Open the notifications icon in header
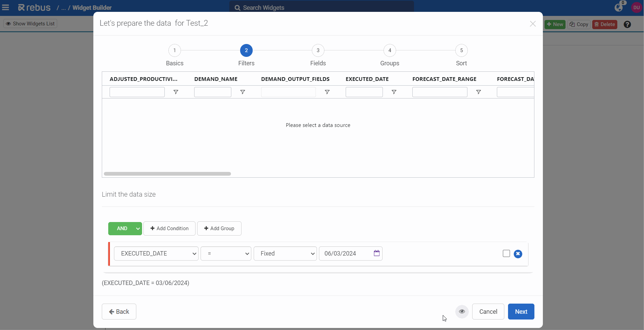 pos(619,7)
